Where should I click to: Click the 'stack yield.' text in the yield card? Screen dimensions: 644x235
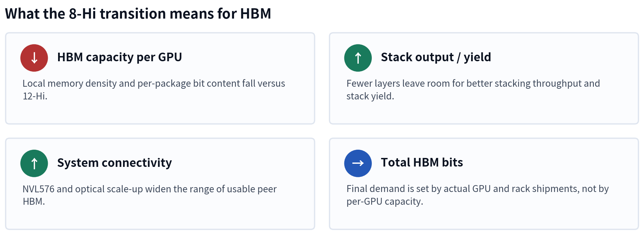[370, 96]
